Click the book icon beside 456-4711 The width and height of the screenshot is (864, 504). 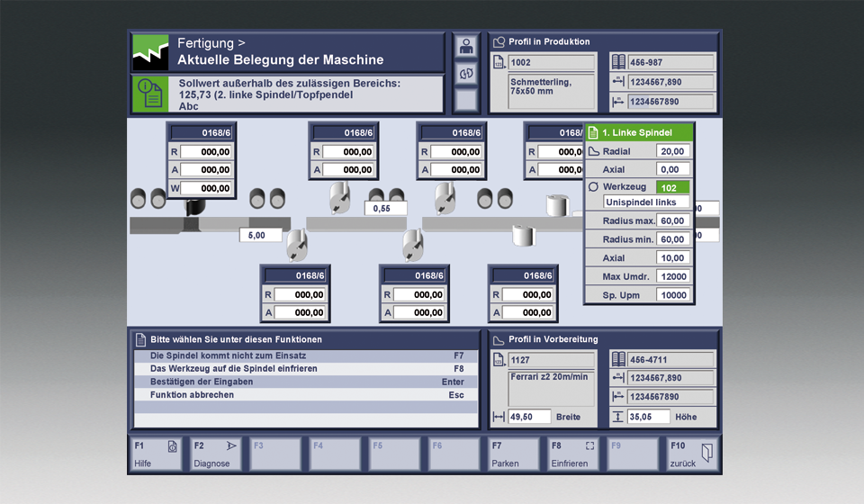[618, 360]
